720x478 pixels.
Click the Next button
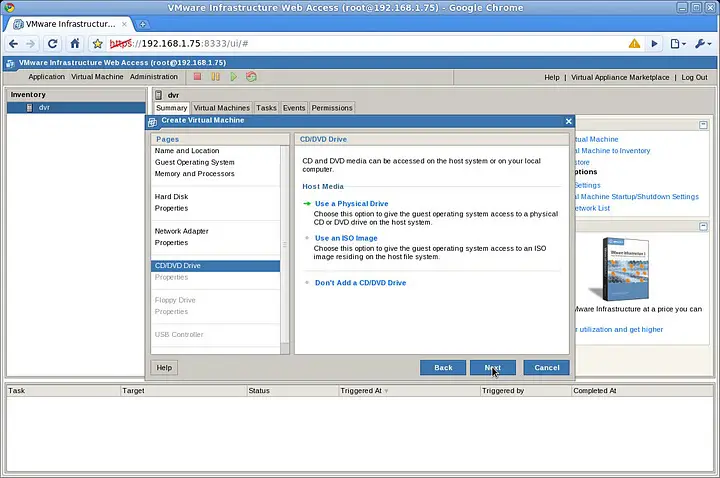pyautogui.click(x=493, y=367)
